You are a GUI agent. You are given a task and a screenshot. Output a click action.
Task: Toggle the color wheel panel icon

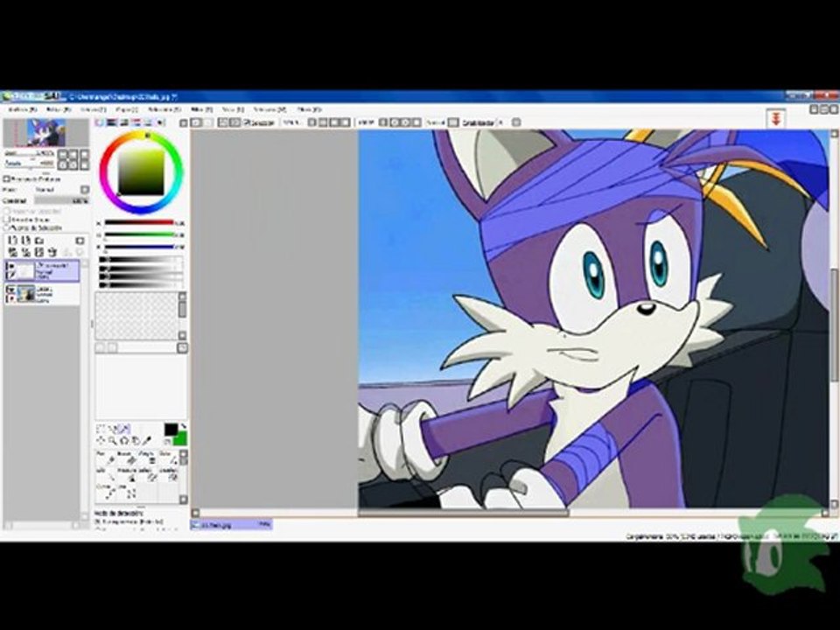pyautogui.click(x=99, y=122)
